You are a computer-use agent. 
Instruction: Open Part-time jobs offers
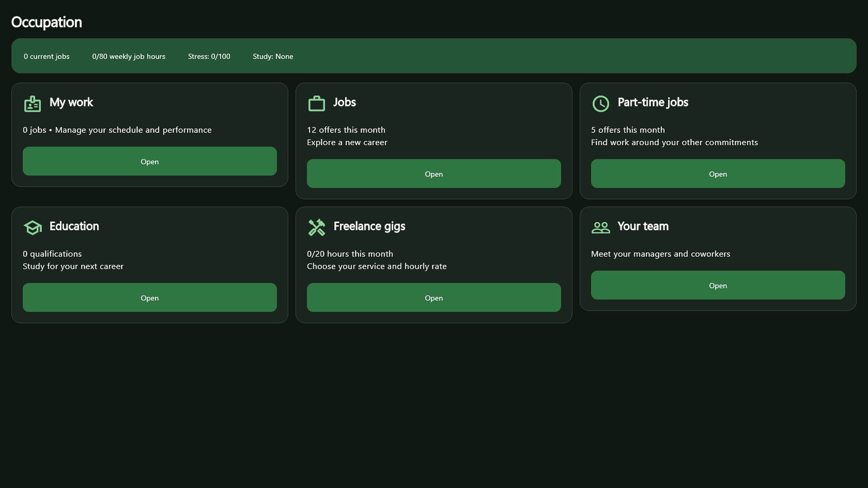click(x=717, y=174)
